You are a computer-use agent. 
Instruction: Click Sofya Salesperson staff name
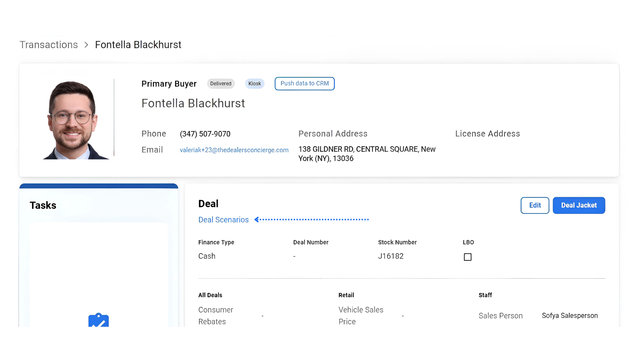570,316
